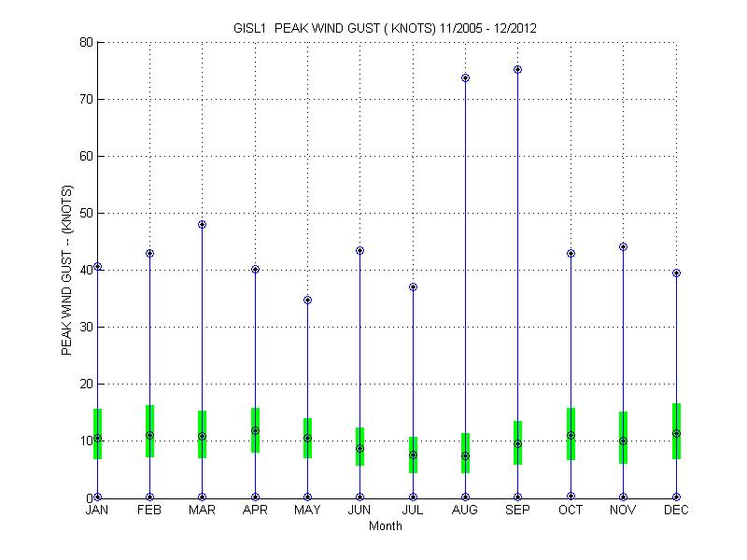Pick the NOV maximum gust marker near 44
747x560 pixels.
coord(623,246)
